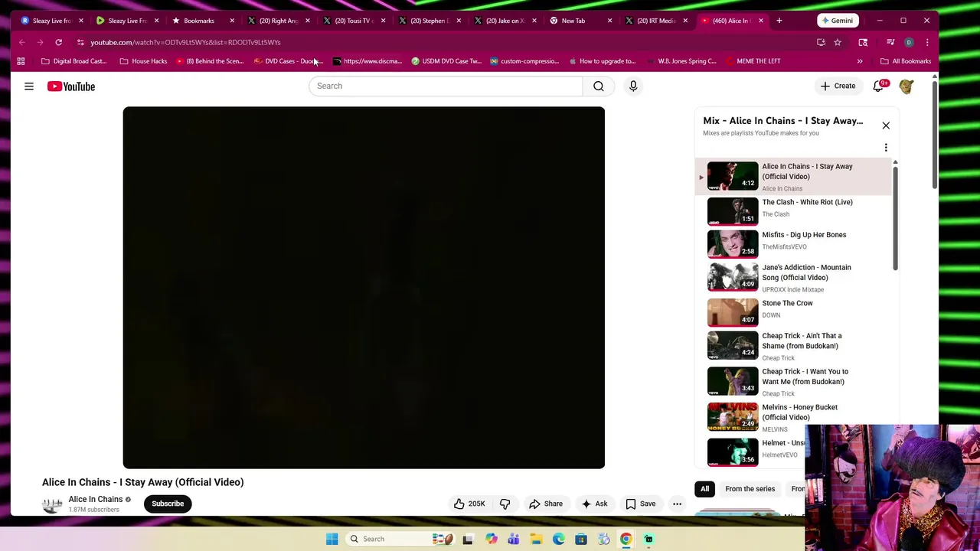
Task: Select the From the series chip
Action: (750, 489)
